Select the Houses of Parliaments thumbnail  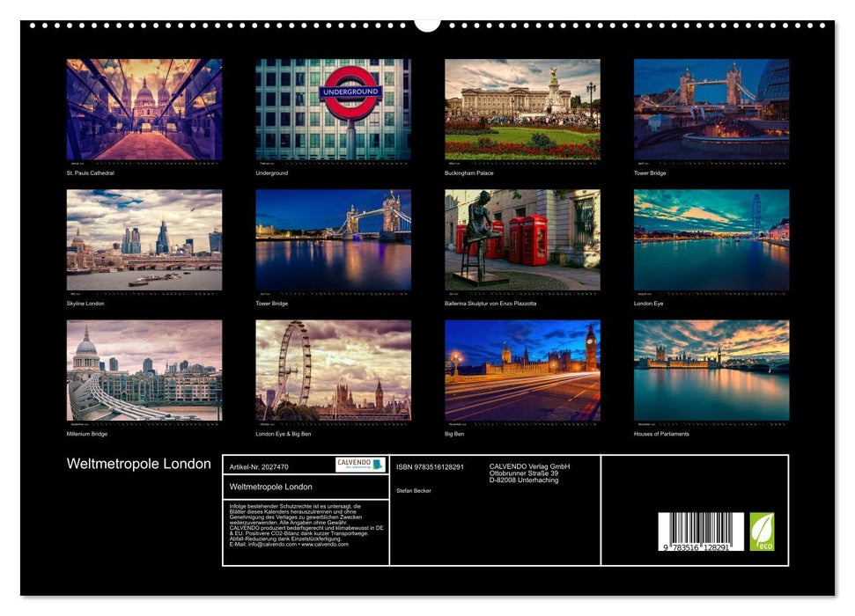click(711, 370)
